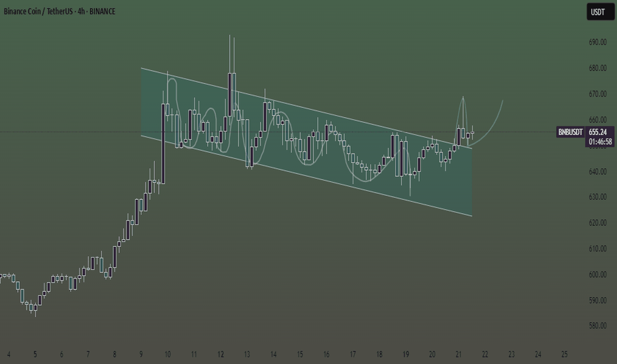The width and height of the screenshot is (617, 364).
Task: Click date 20 on time axis
Action: click(432, 355)
